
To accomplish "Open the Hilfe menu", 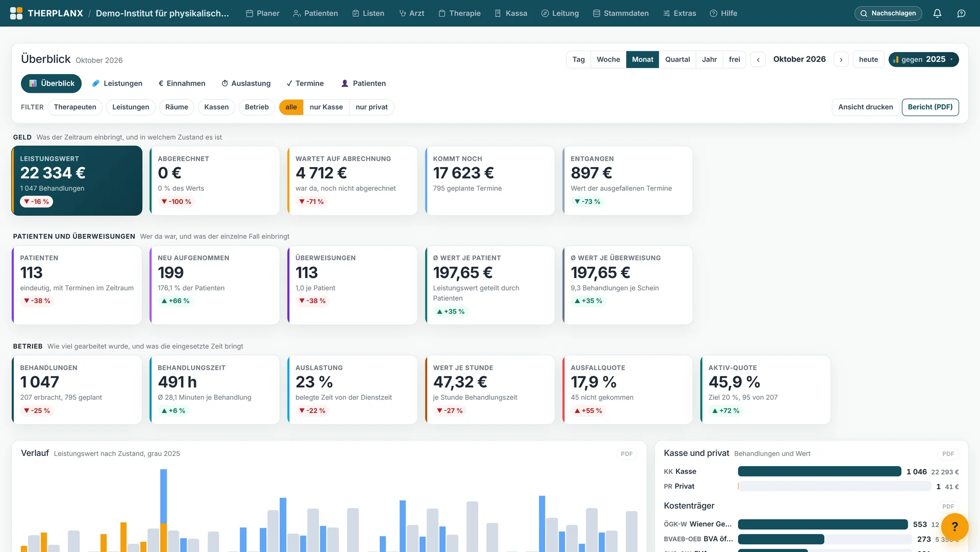I will [724, 13].
